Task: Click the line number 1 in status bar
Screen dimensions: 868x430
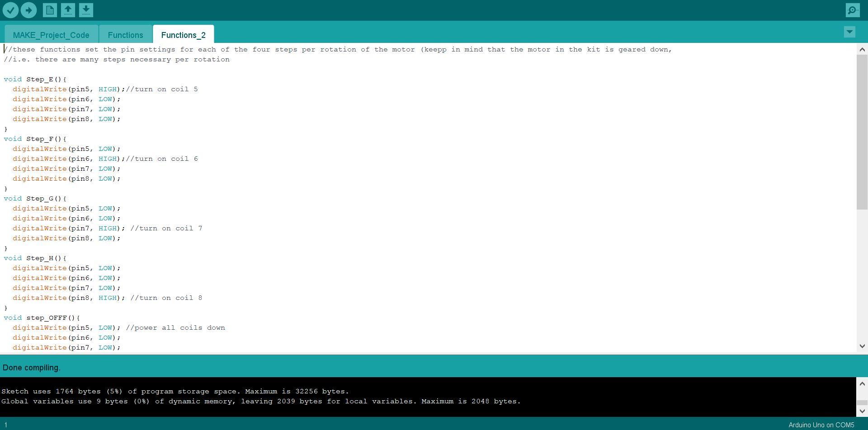Action: pyautogui.click(x=6, y=425)
